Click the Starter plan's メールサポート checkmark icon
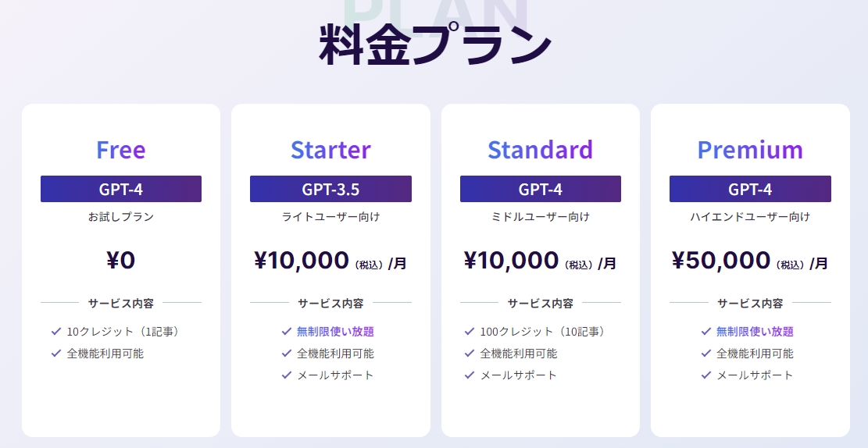The width and height of the screenshot is (868, 448). (x=287, y=375)
